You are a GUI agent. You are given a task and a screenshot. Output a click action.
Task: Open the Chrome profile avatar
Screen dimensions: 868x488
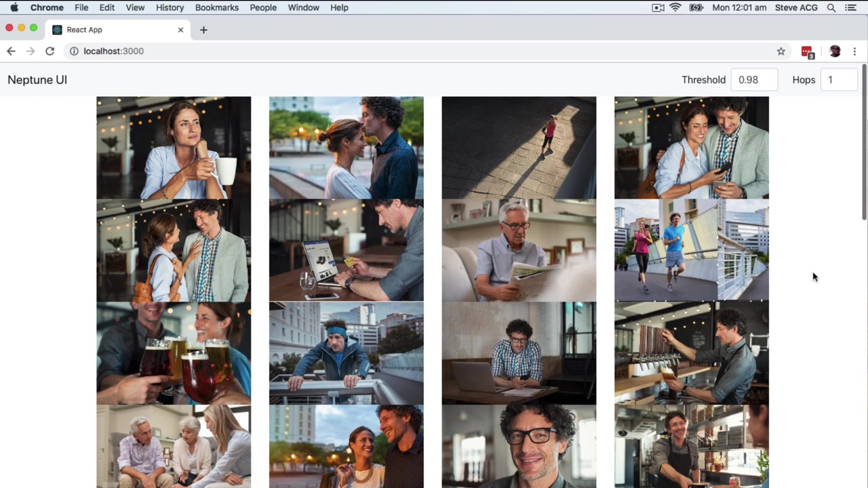pos(835,51)
